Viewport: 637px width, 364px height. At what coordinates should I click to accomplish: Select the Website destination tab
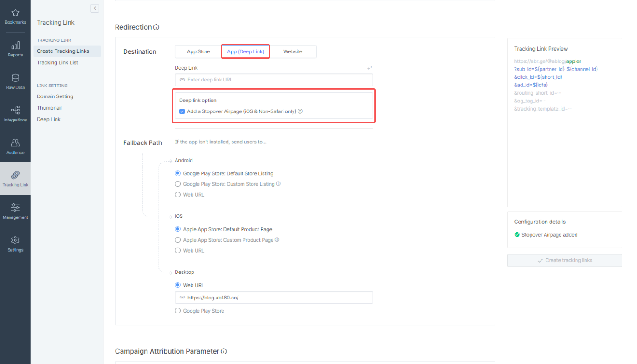pyautogui.click(x=293, y=52)
